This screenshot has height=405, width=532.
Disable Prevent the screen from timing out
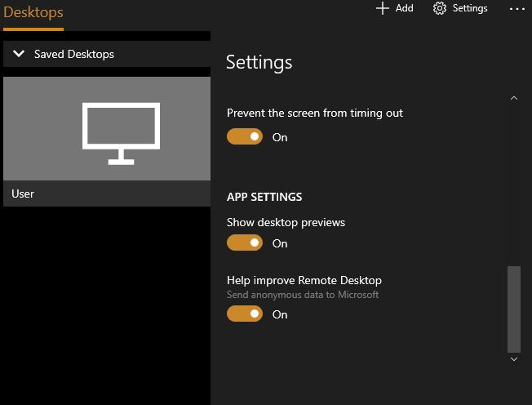point(245,136)
